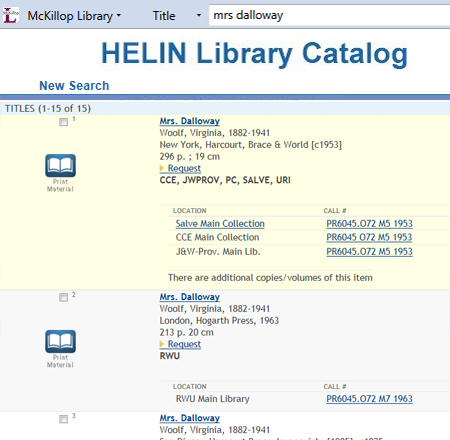This screenshot has height=440, width=450.
Task: Click the Print Material book icon for result 1
Action: pyautogui.click(x=60, y=166)
